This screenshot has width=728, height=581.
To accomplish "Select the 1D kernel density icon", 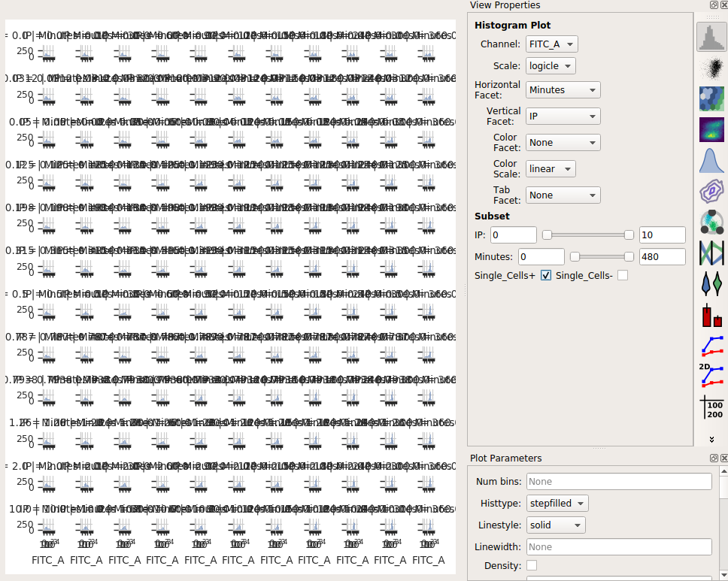I will [x=711, y=160].
